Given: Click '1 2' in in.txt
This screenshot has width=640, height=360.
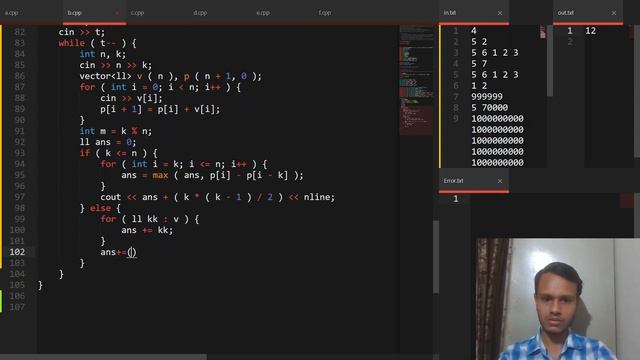Looking at the screenshot, I should point(479,86).
